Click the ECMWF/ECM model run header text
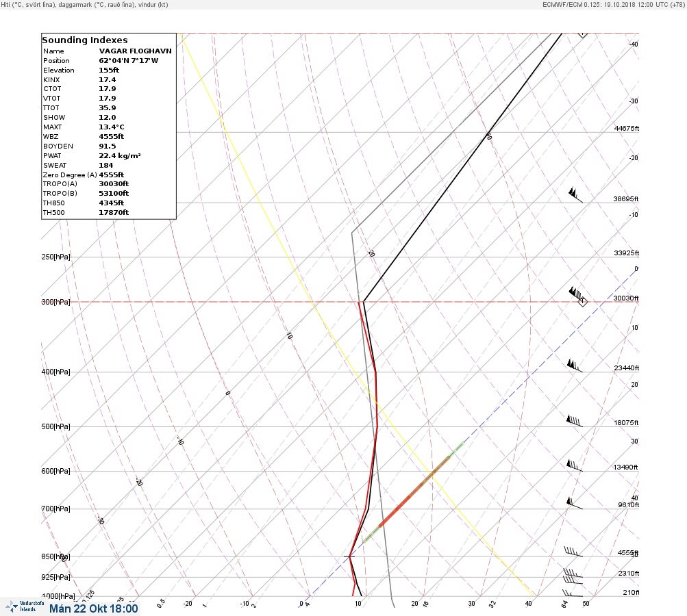This screenshot has height=616, width=687. pos(614,4)
